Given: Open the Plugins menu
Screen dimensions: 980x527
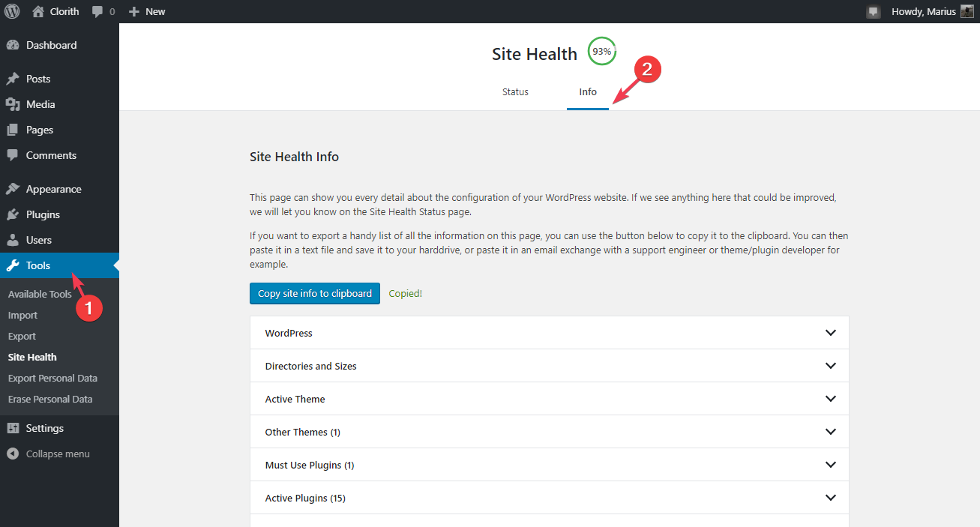Looking at the screenshot, I should (59, 214).
